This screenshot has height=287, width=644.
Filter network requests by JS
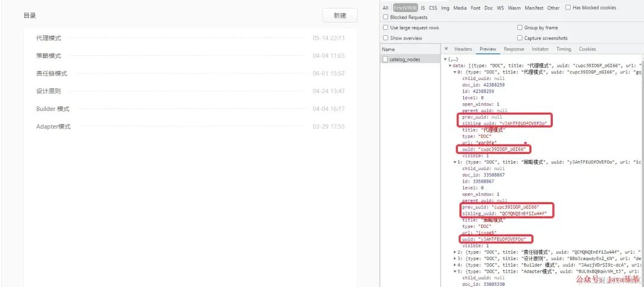click(423, 8)
